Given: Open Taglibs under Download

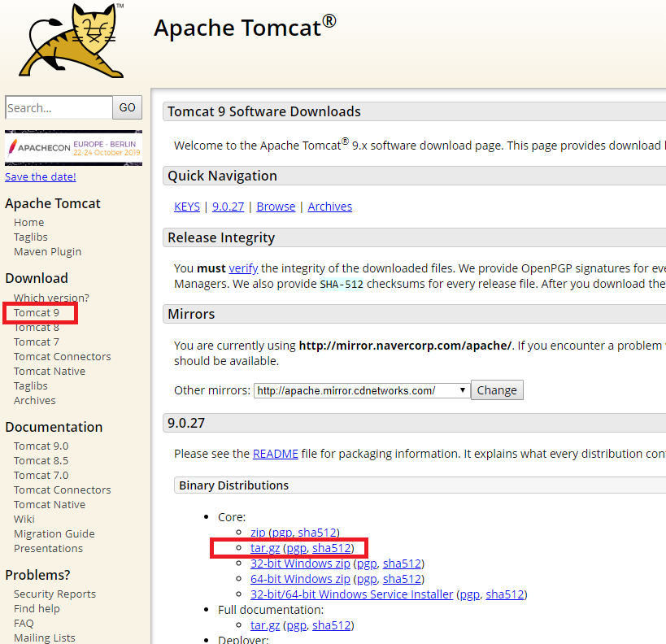Looking at the screenshot, I should click(31, 385).
